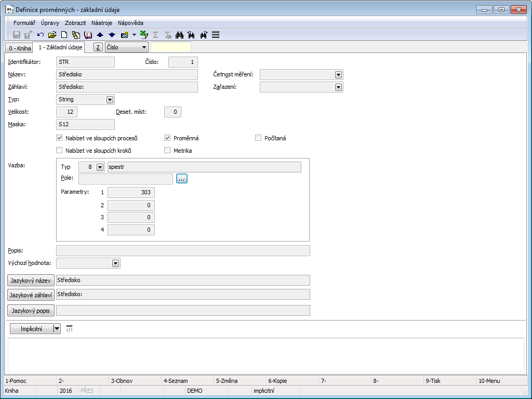The width and height of the screenshot is (532, 399).
Task: Toggle 'Nabízet ve sloupcích kroků' checkbox
Action: coord(59,151)
